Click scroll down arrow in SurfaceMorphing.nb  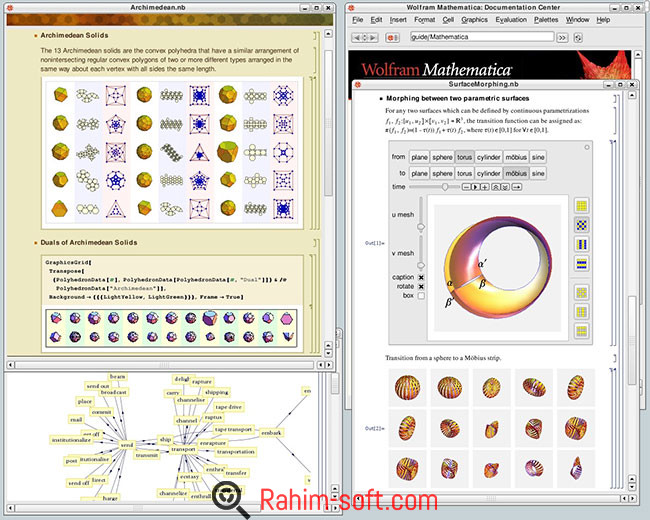click(632, 487)
